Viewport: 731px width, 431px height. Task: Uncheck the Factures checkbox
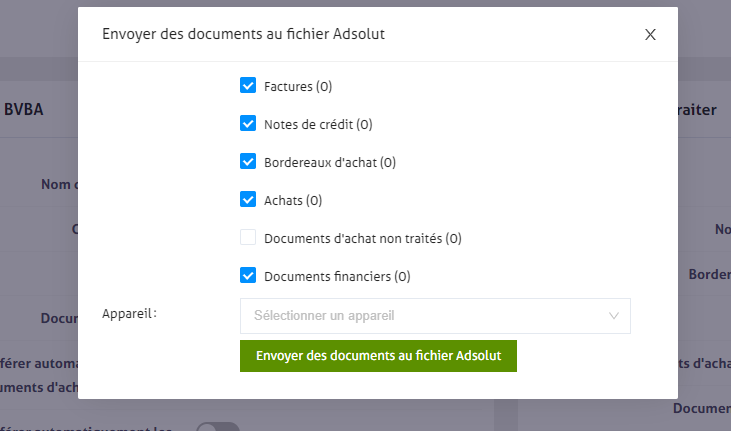[x=248, y=86]
